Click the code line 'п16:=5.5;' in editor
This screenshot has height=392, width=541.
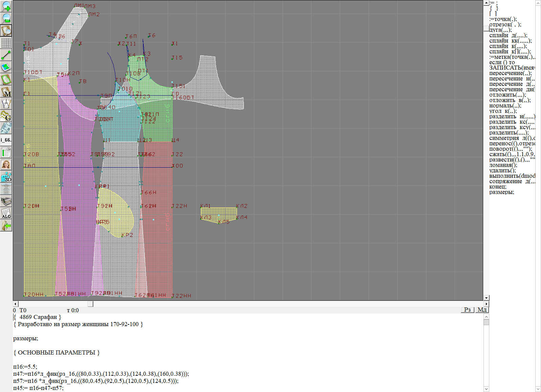[x=25, y=367]
